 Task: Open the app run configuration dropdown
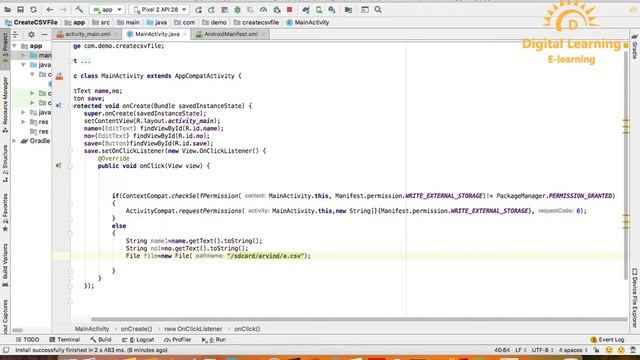(x=107, y=9)
